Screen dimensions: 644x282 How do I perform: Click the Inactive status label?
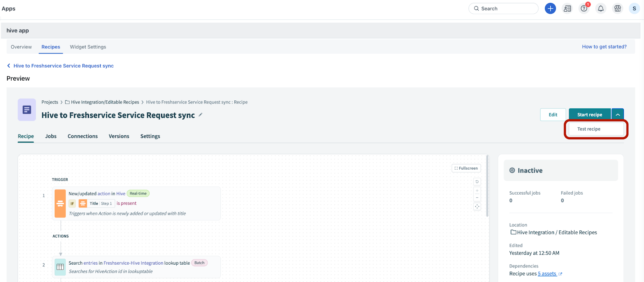[x=530, y=170]
